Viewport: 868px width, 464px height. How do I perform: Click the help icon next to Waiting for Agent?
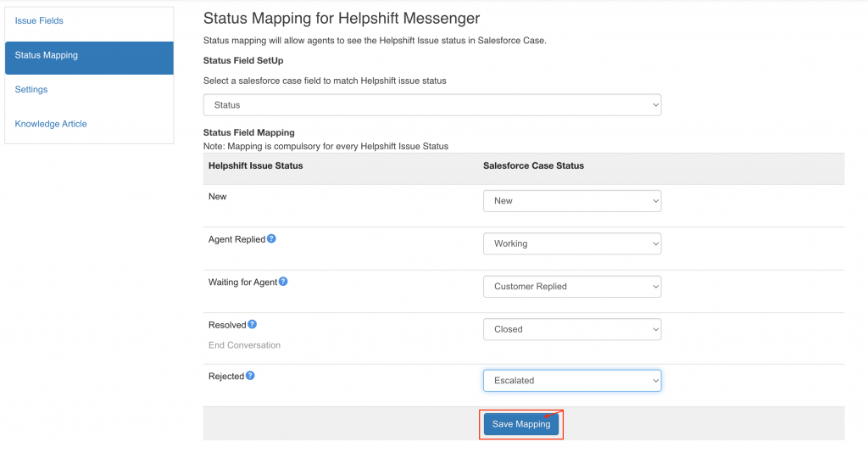coord(283,282)
